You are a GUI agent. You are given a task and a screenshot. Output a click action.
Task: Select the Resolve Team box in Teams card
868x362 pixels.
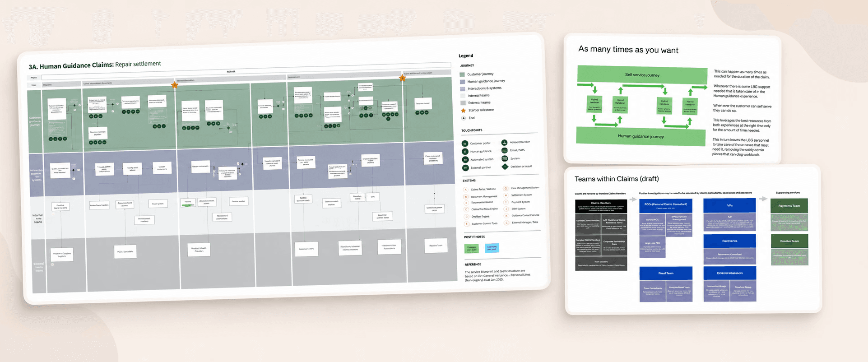tap(789, 241)
